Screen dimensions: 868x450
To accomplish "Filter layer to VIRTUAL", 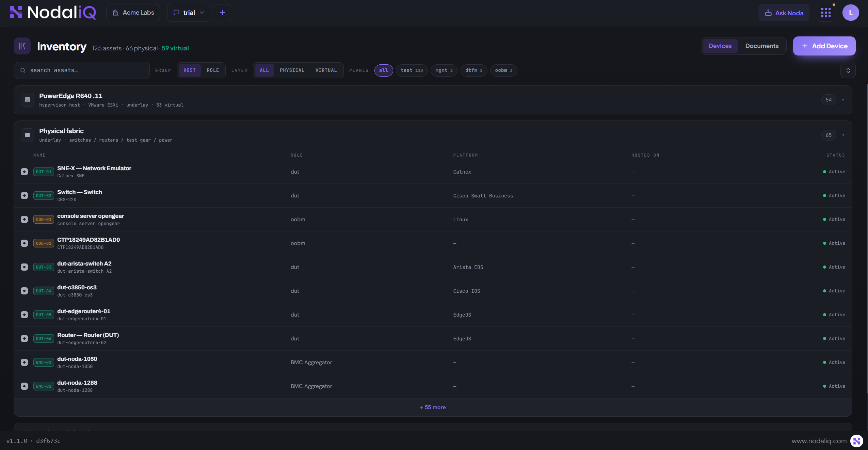I will click(x=326, y=70).
